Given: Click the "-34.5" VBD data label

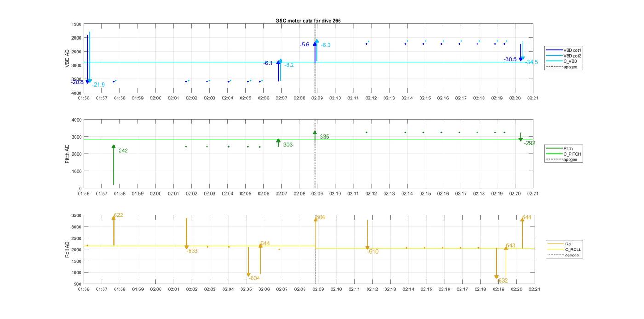Looking at the screenshot, I should [x=531, y=62].
